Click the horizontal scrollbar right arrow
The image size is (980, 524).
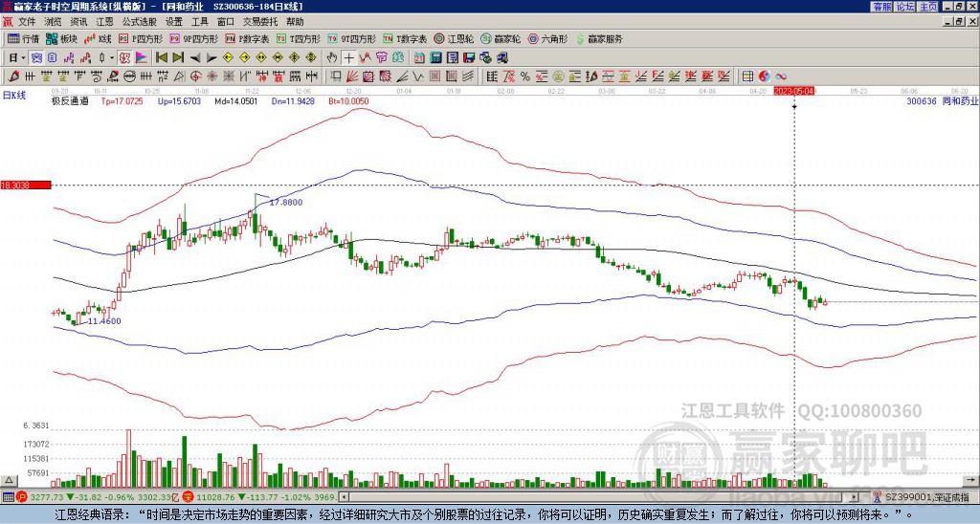[x=855, y=497]
